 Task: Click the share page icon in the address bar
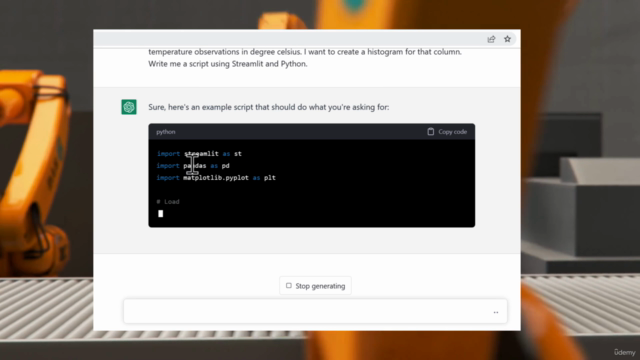(491, 39)
